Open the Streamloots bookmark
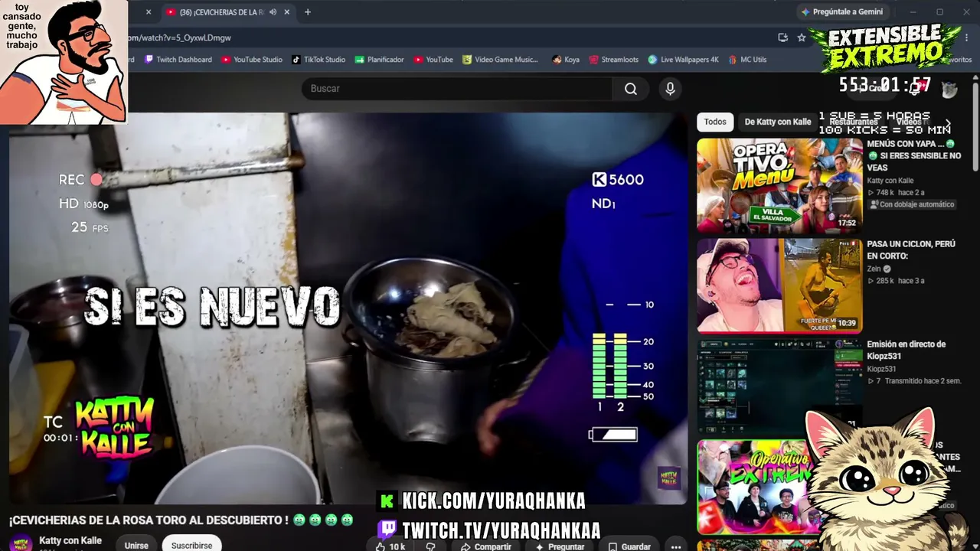 point(613,60)
